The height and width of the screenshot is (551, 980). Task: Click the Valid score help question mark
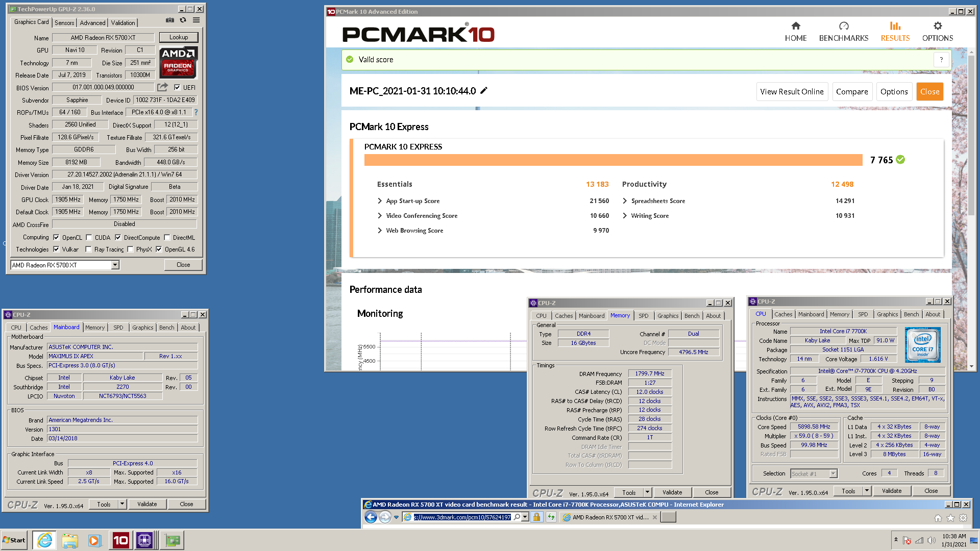pyautogui.click(x=941, y=60)
